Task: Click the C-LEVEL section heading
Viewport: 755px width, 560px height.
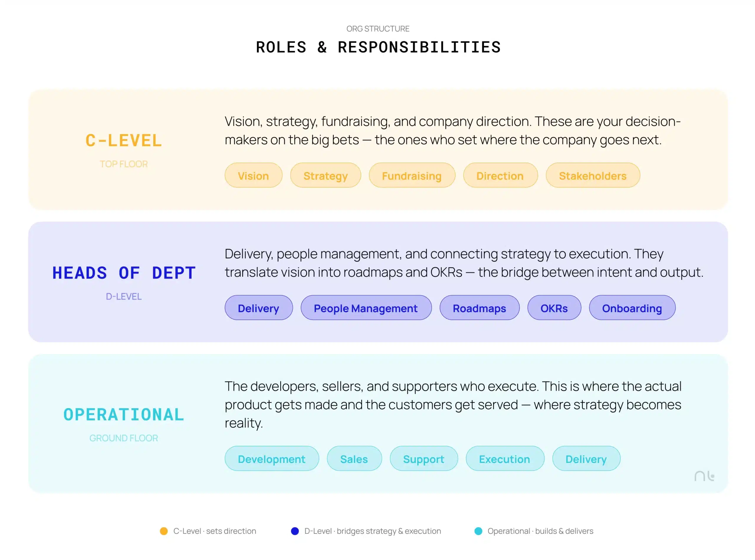Action: point(124,140)
